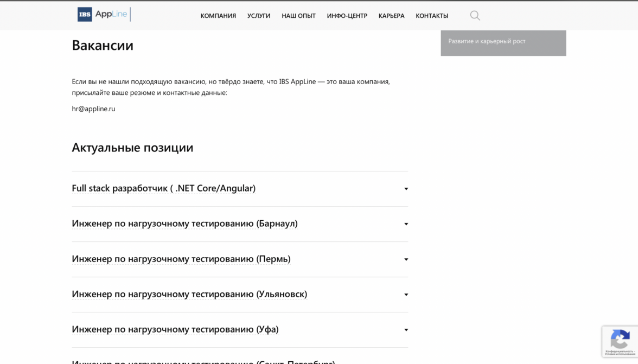Image resolution: width=638 pixels, height=364 pixels.
Task: Click the reCAPTCHA badge icon
Action: (620, 340)
